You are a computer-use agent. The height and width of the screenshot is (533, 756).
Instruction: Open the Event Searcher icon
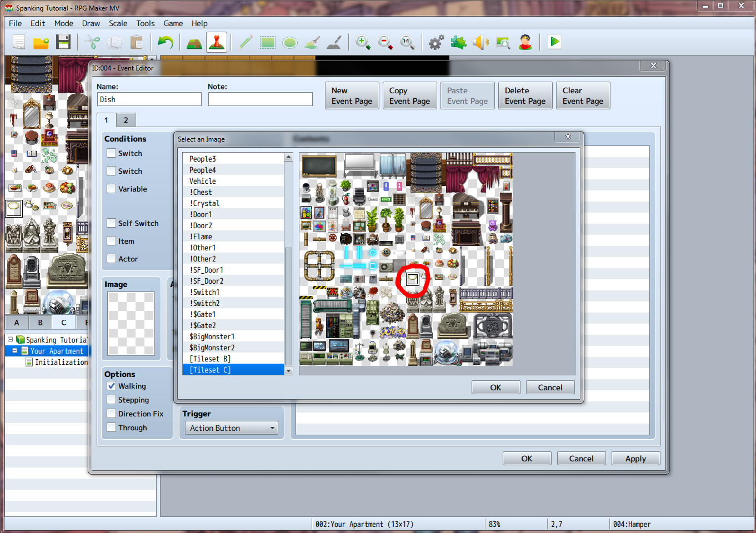coord(503,42)
